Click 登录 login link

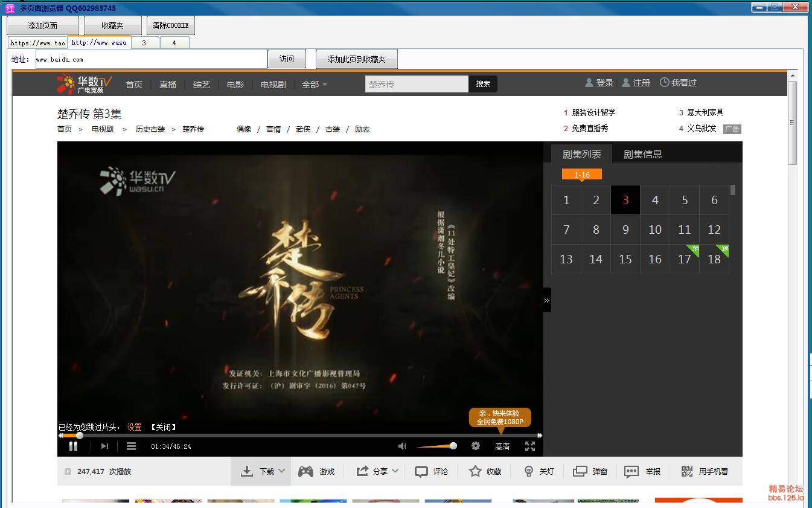pos(599,83)
